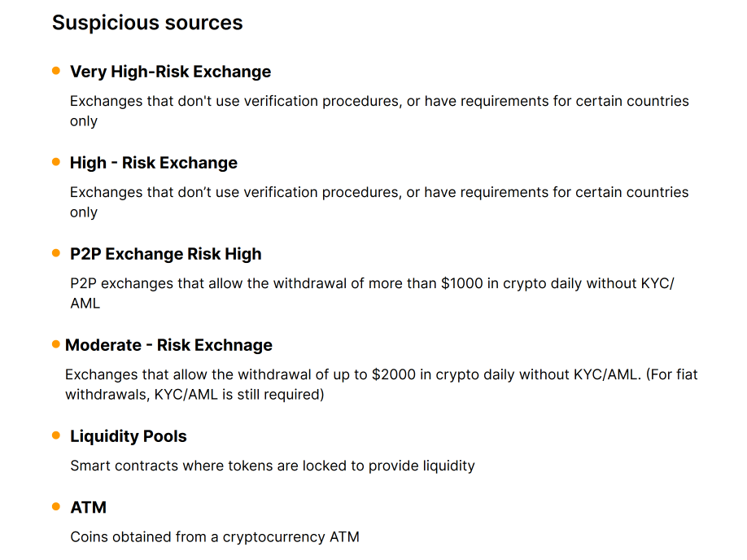Click the P2P Exchange Risk High title
The image size is (747, 560).
(166, 254)
